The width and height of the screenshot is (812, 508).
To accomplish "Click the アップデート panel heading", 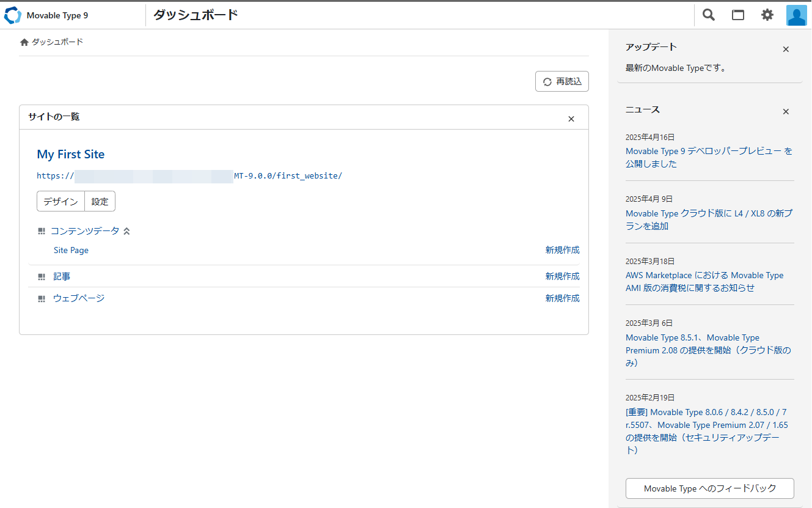I will click(651, 46).
